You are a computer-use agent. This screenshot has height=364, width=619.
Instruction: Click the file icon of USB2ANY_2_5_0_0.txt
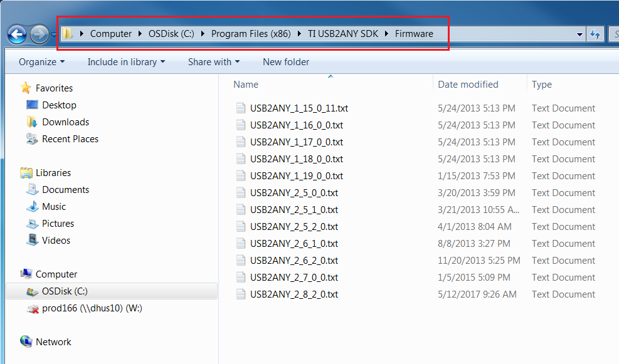(241, 193)
